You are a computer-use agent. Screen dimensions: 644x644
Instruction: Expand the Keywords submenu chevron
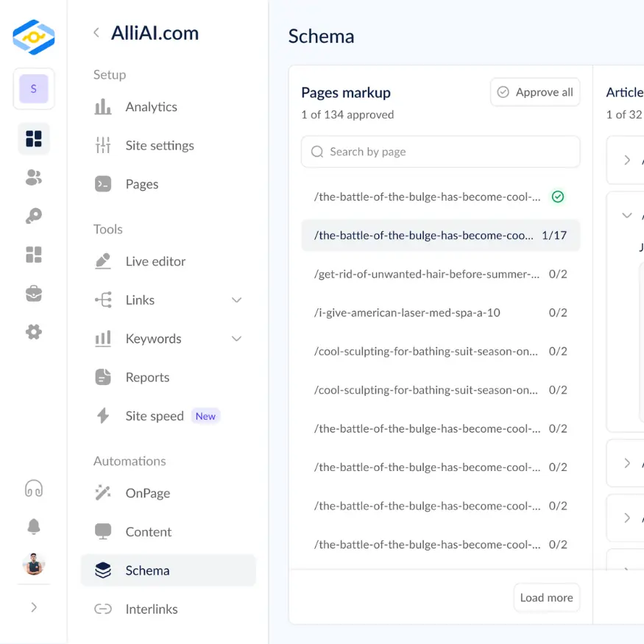point(236,339)
